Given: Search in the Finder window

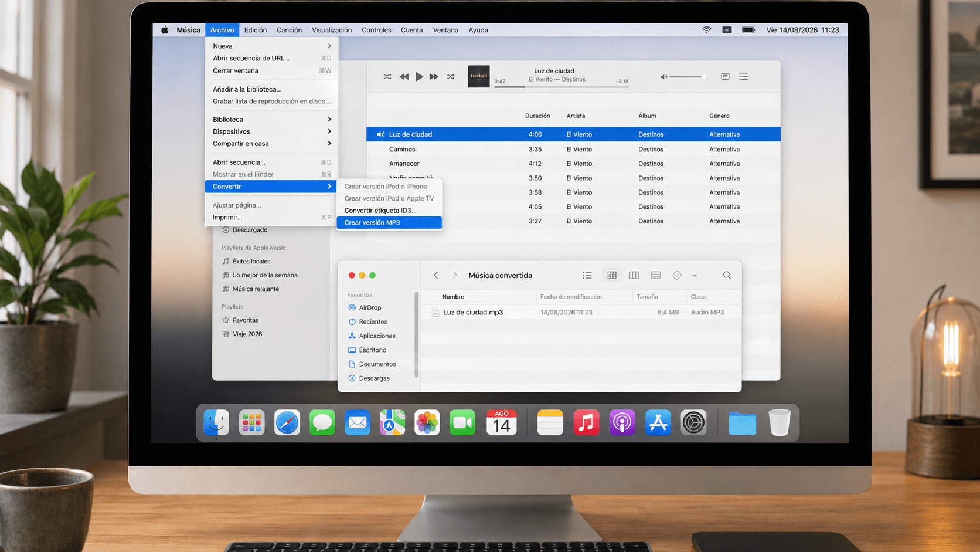Looking at the screenshot, I should pyautogui.click(x=727, y=275).
